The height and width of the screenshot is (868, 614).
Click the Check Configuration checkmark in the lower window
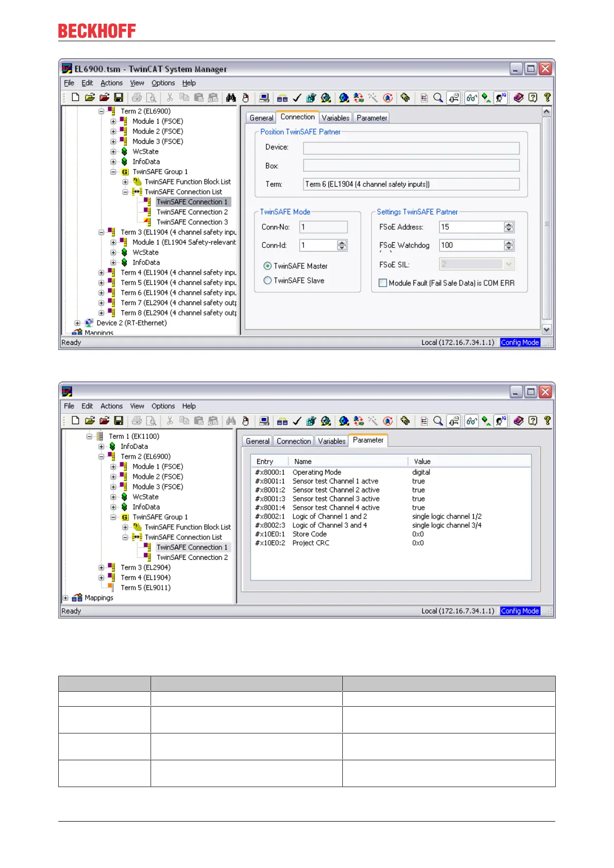click(297, 421)
